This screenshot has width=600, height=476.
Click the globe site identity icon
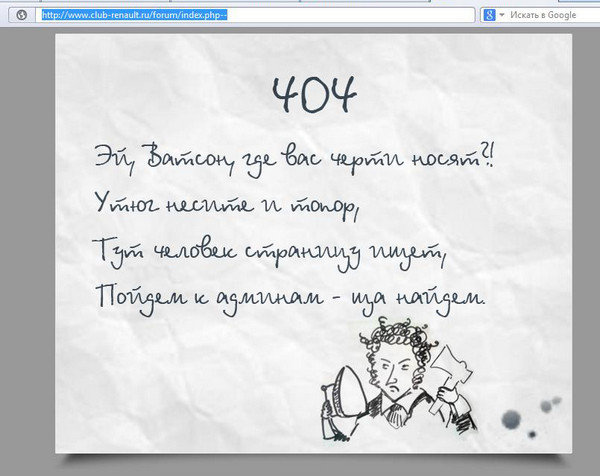[x=21, y=15]
